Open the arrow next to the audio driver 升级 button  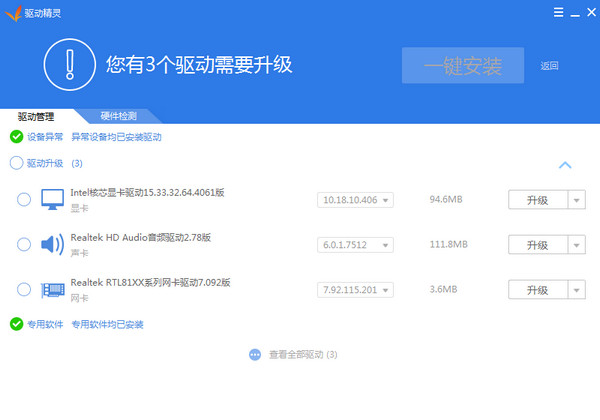(x=576, y=245)
